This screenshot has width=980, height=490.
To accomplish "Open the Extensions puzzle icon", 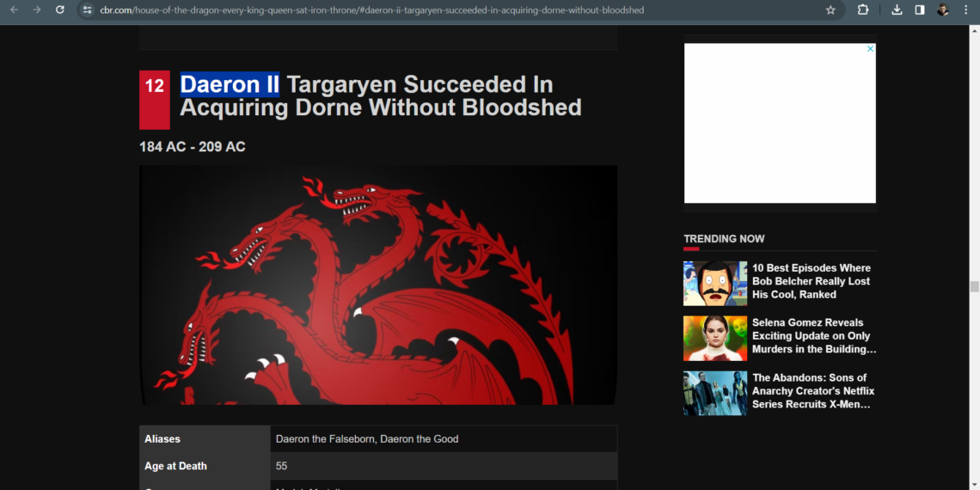I will (x=863, y=10).
